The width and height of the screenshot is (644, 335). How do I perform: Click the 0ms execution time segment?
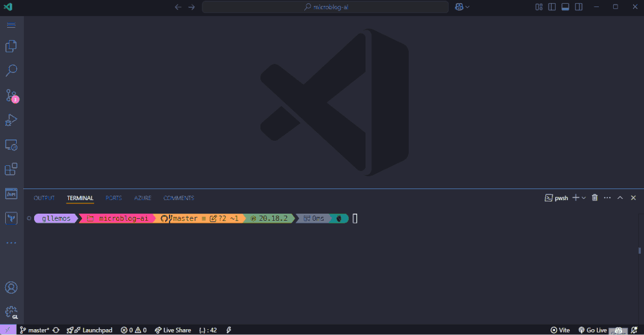pyautogui.click(x=314, y=218)
